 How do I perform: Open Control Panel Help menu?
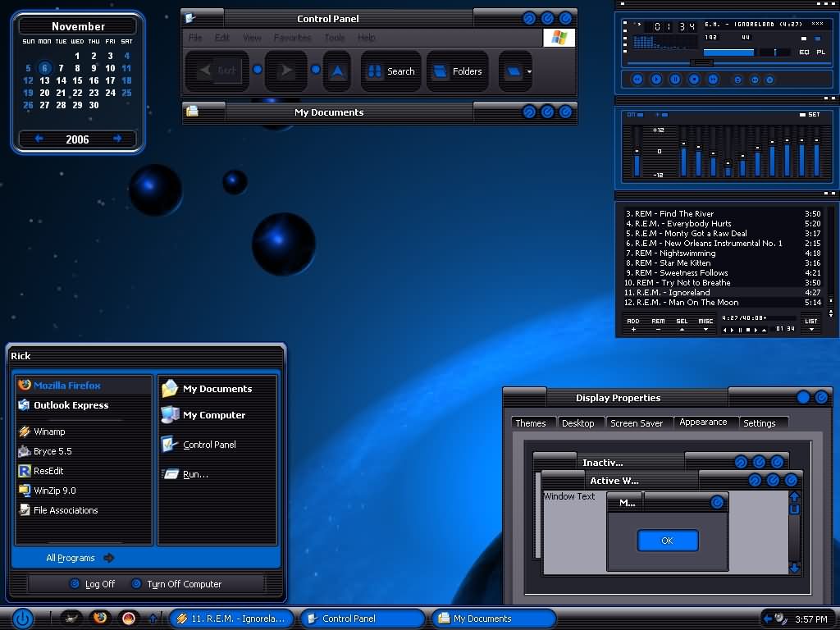click(367, 38)
